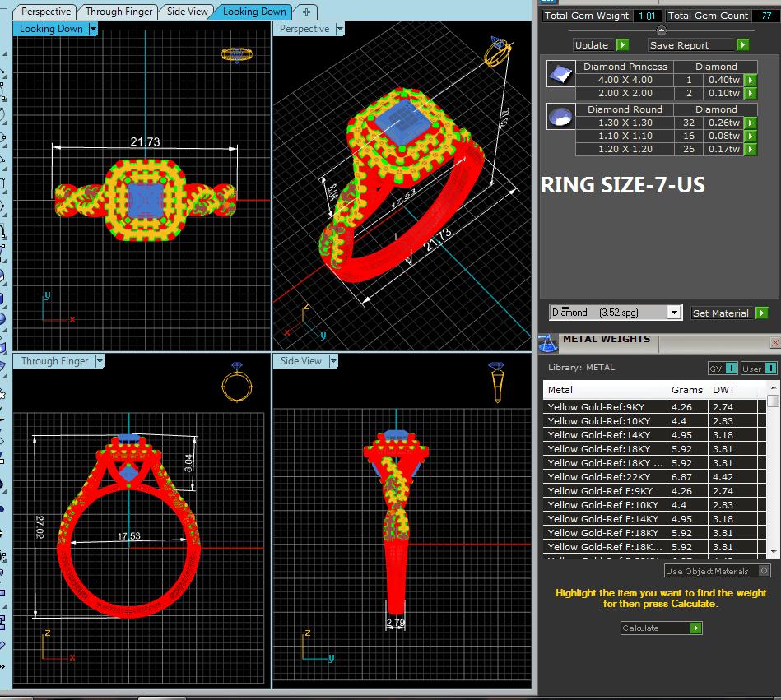
Task: Click green arrow beside 0.17tw round row
Action: [750, 150]
